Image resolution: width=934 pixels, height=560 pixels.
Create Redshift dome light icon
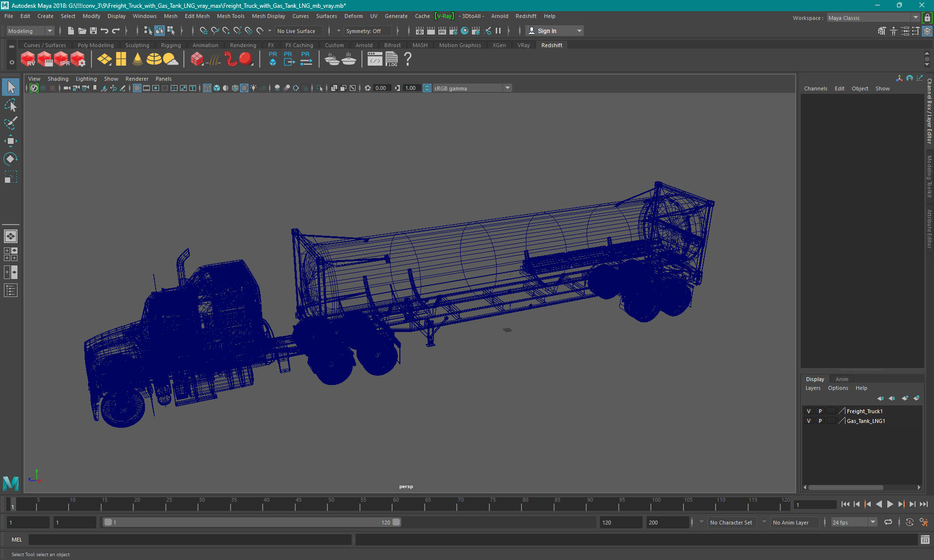154,59
